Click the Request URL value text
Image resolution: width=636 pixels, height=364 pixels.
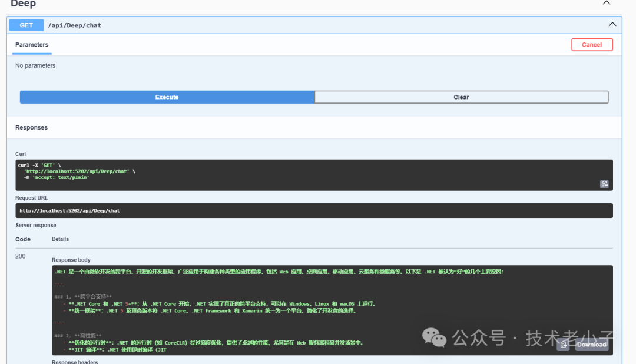tap(69, 211)
